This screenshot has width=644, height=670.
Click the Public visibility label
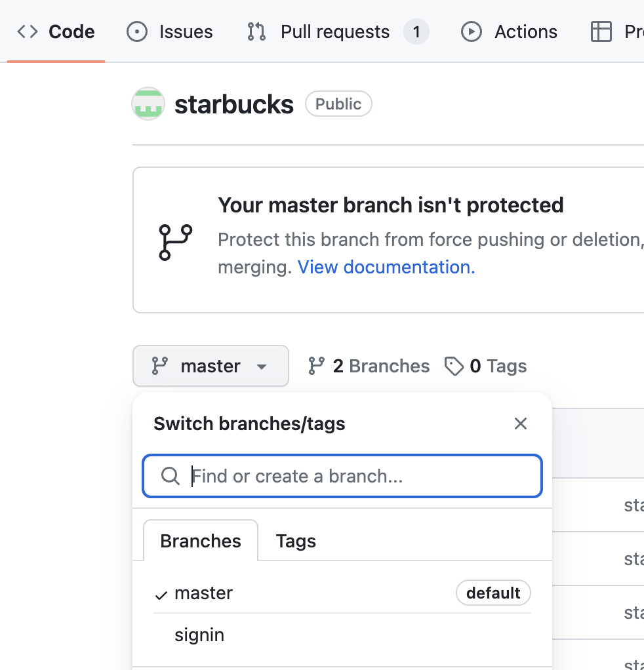[x=338, y=104]
